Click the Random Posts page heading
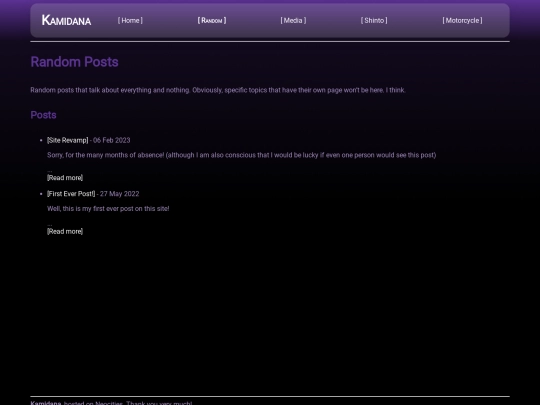This screenshot has height=405, width=540. tap(74, 62)
